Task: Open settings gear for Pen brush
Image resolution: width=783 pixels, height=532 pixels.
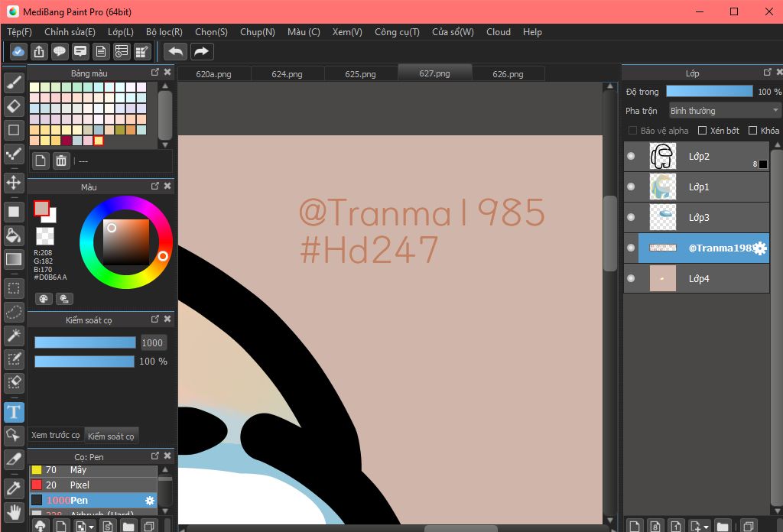Action: (150, 500)
